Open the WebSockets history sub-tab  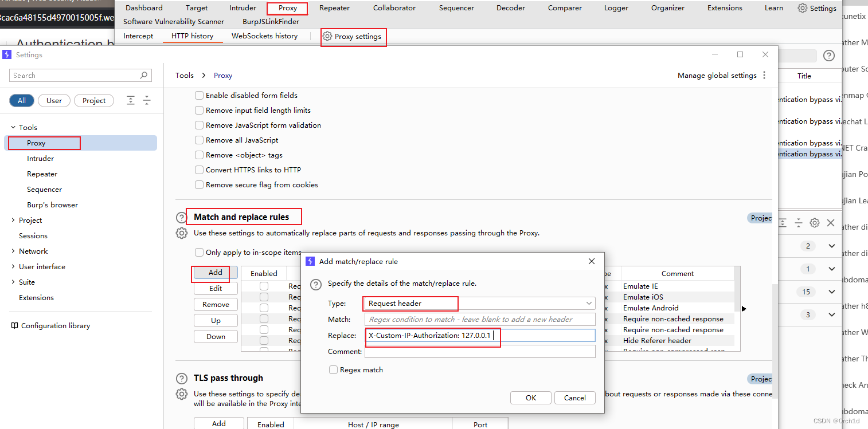pyautogui.click(x=264, y=36)
